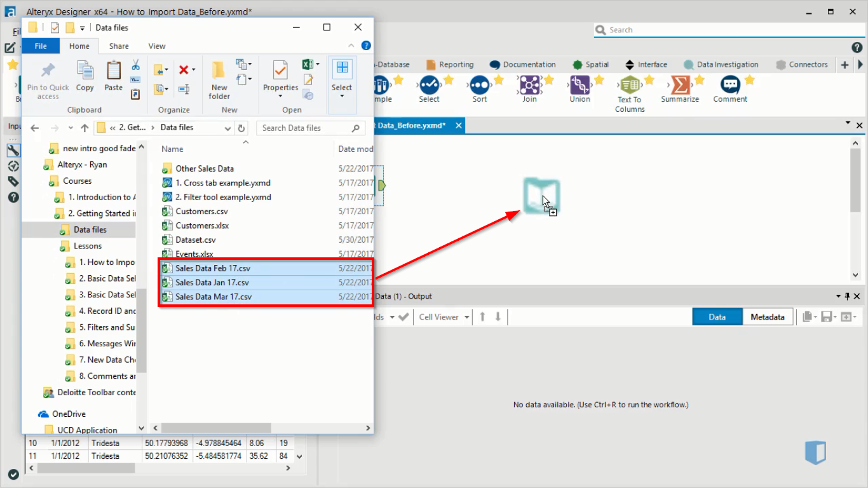
Task: Open the Cell Viewer dropdown
Action: click(x=442, y=316)
